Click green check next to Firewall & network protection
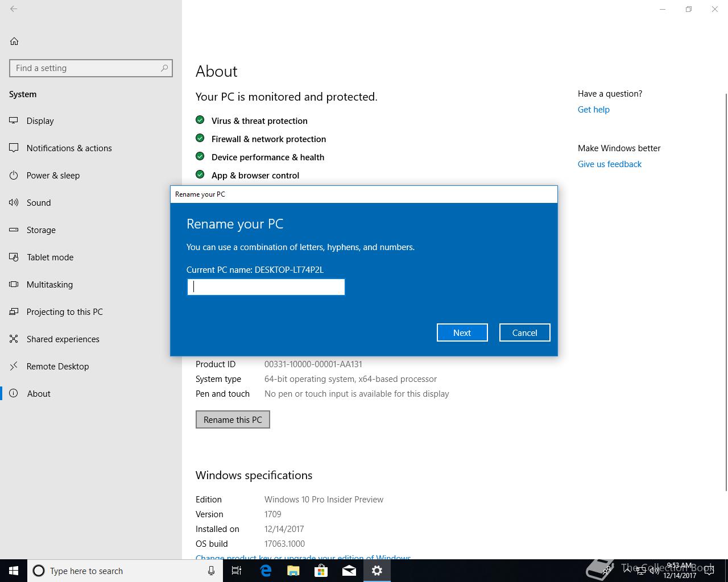Image resolution: width=728 pixels, height=582 pixels. pyautogui.click(x=200, y=138)
